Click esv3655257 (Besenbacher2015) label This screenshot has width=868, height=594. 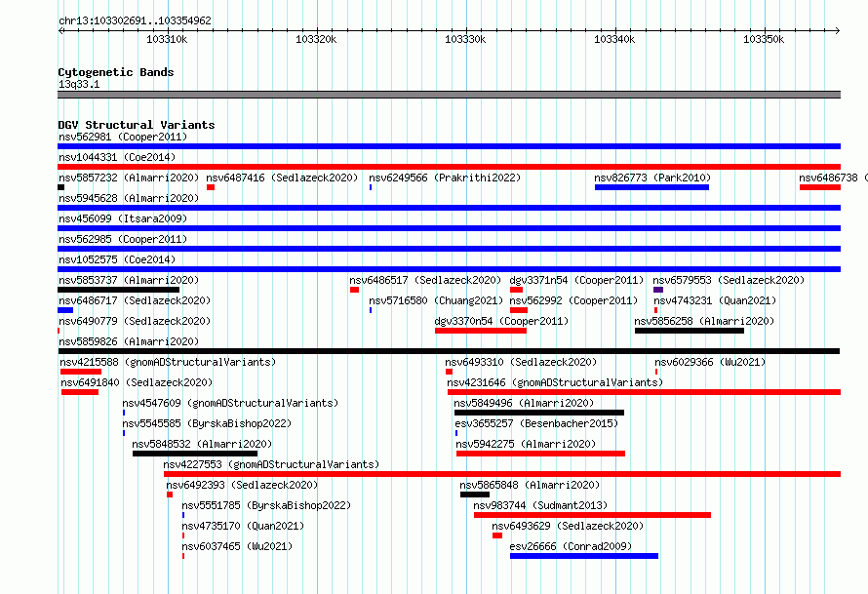(x=536, y=423)
